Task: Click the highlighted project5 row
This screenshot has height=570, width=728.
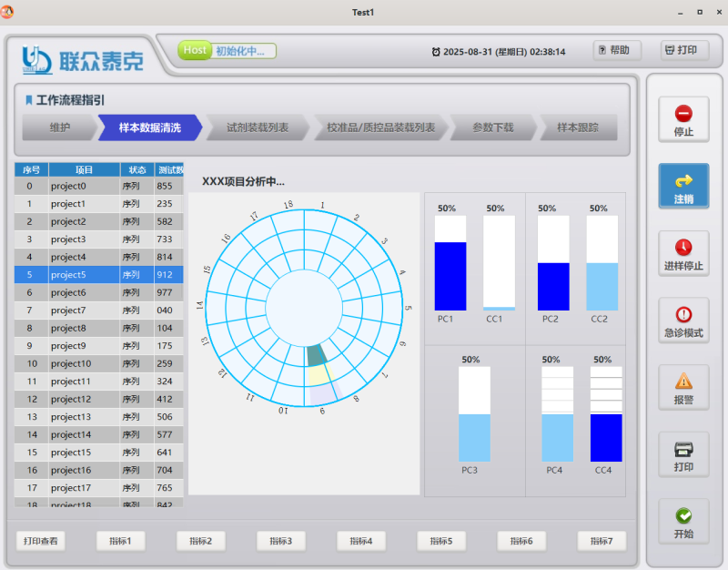Action: point(99,275)
